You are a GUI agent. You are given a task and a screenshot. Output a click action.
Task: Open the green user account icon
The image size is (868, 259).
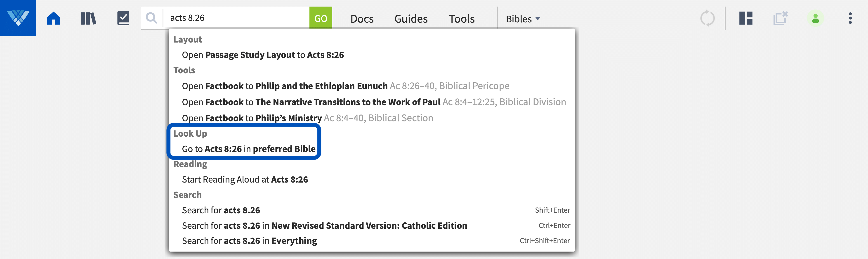coord(815,18)
